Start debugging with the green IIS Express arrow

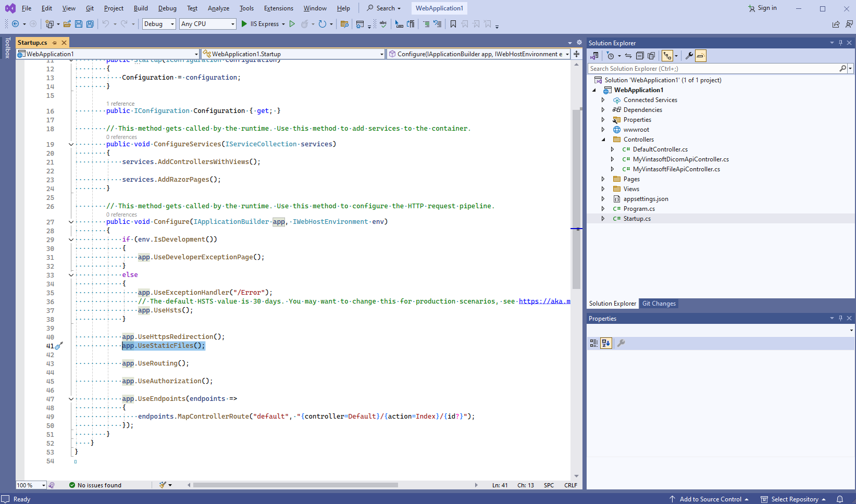[x=244, y=24]
